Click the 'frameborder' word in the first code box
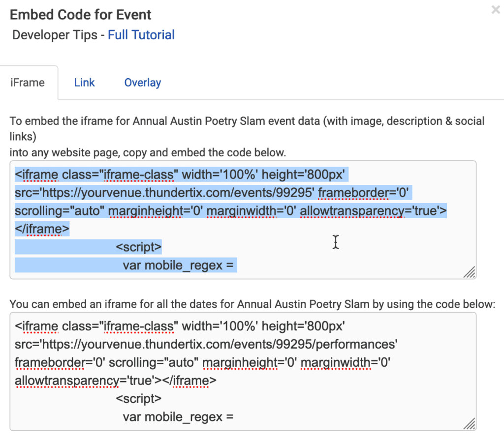 point(352,193)
